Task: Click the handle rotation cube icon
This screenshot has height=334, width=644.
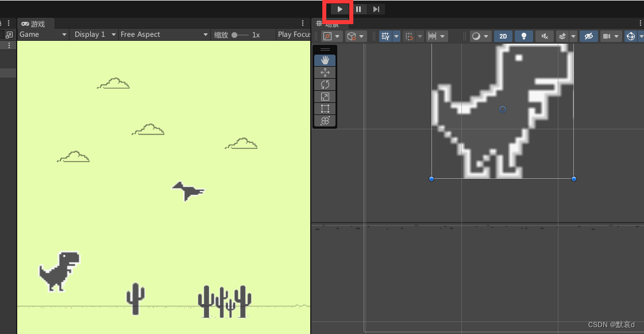Action: tap(351, 36)
